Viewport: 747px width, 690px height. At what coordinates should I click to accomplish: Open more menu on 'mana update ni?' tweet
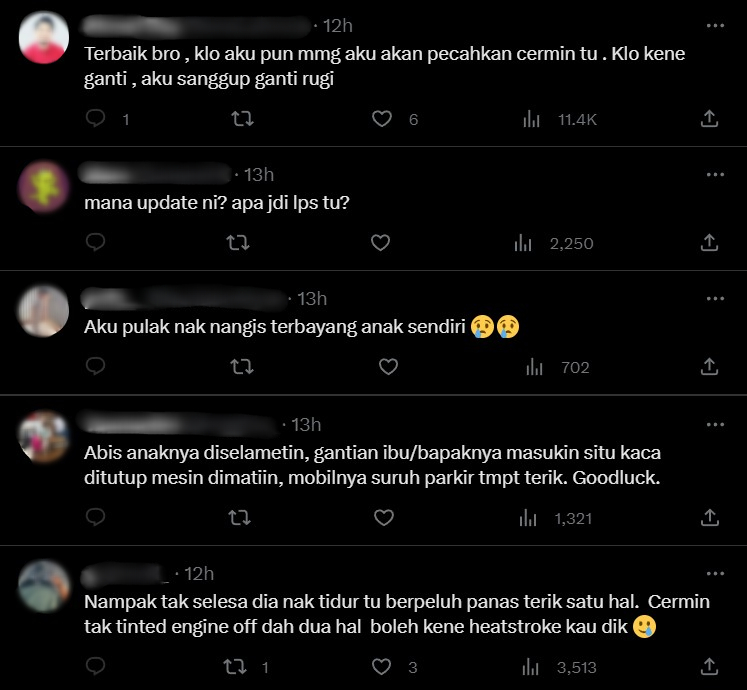coord(715,175)
